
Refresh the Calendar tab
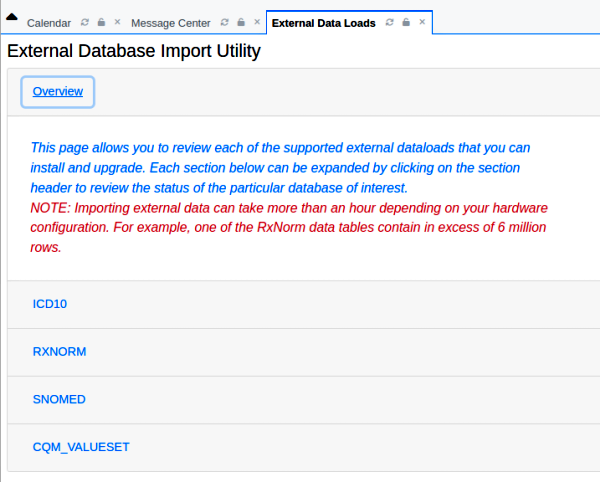[86, 22]
